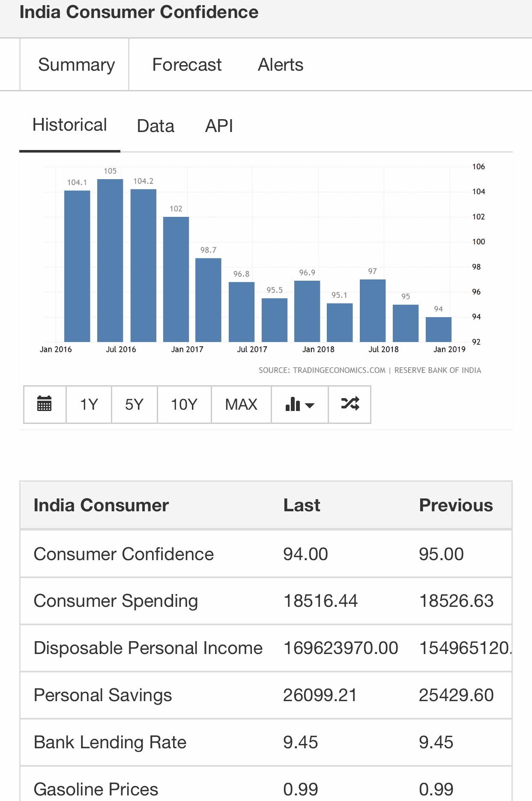Set chart range to 1Y
This screenshot has height=801, width=532.
[89, 404]
